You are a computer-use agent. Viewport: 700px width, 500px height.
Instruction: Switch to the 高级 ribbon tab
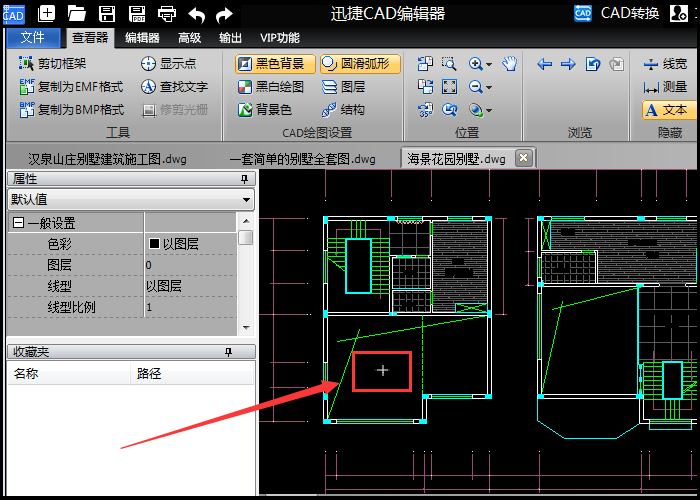(x=189, y=38)
